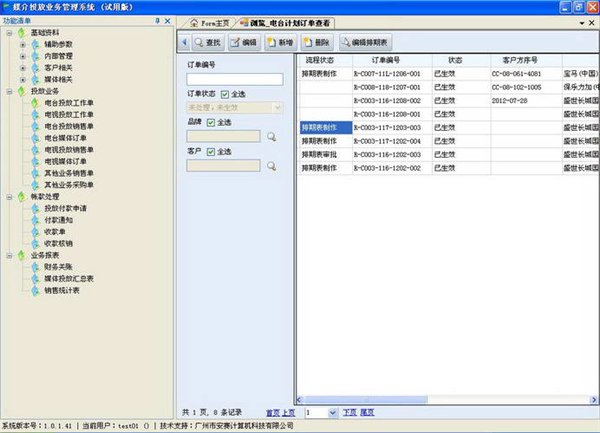The width and height of the screenshot is (600, 433).
Task: Toggle the 订单状态 全选 checkbox
Action: (x=225, y=94)
